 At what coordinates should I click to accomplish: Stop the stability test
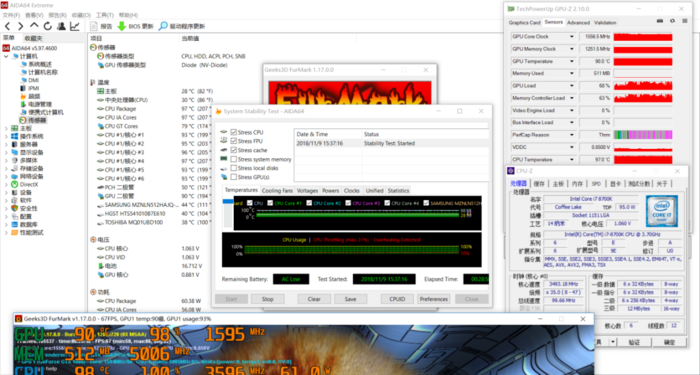pyautogui.click(x=267, y=299)
